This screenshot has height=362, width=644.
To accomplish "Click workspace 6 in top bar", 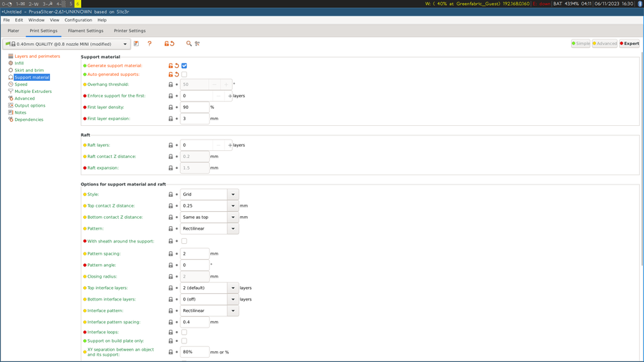I will [x=77, y=4].
